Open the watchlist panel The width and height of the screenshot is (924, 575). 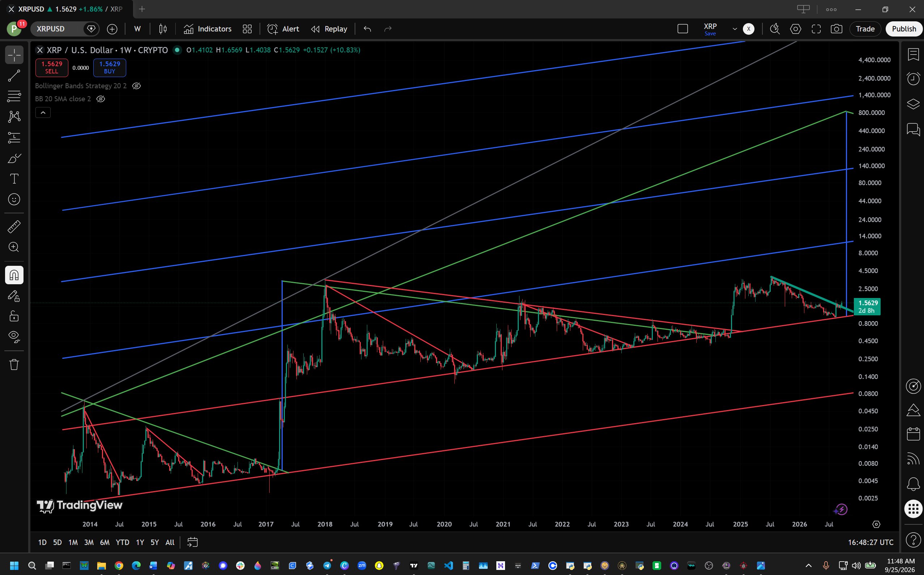point(913,54)
